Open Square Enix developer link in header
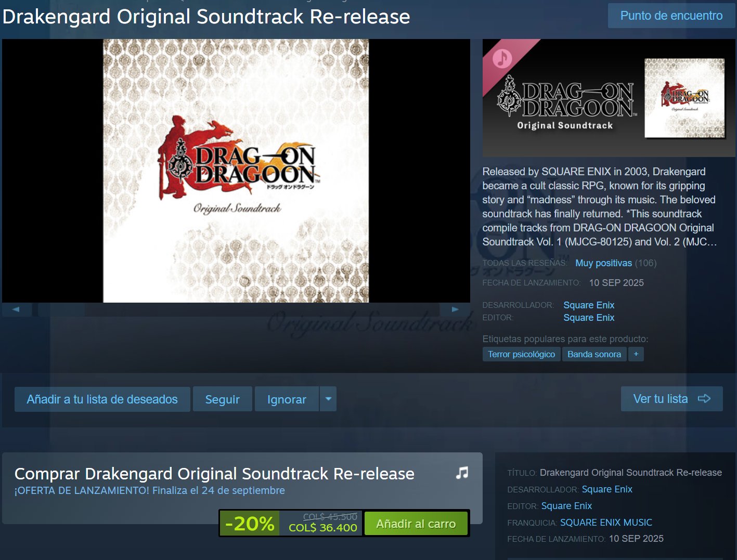 pos(589,305)
